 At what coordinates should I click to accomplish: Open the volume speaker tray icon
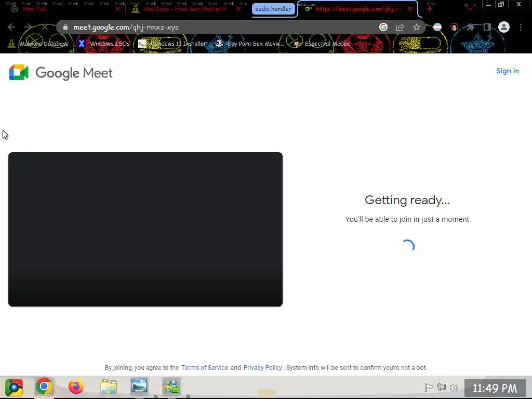(x=454, y=387)
